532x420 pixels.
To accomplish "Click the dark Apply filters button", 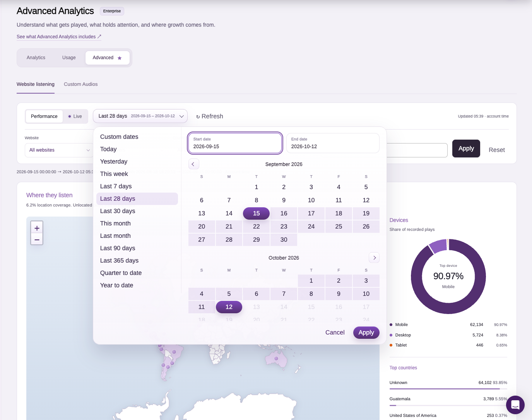I will (x=466, y=149).
